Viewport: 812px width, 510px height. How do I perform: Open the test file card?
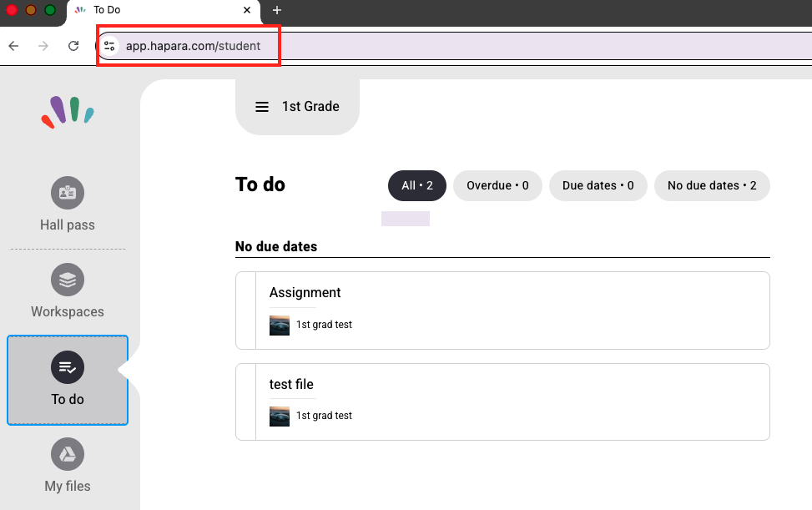click(x=503, y=402)
